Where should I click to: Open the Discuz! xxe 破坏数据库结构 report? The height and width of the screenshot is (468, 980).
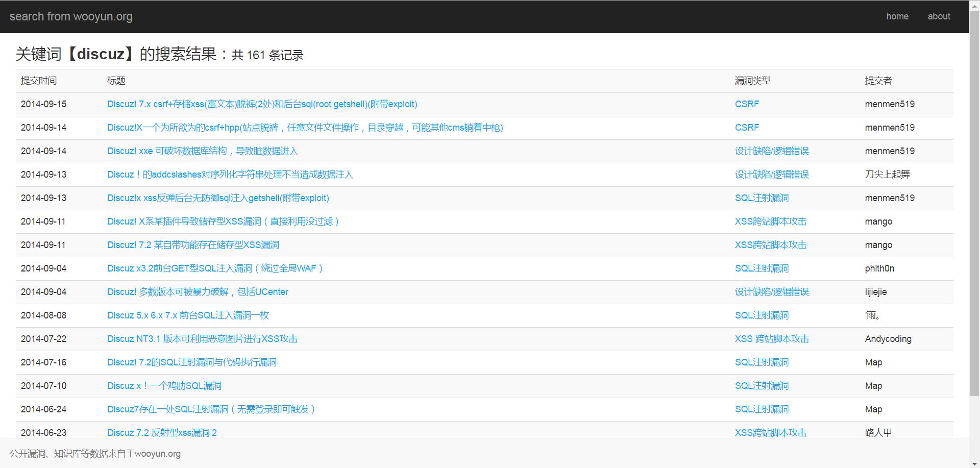pos(202,151)
